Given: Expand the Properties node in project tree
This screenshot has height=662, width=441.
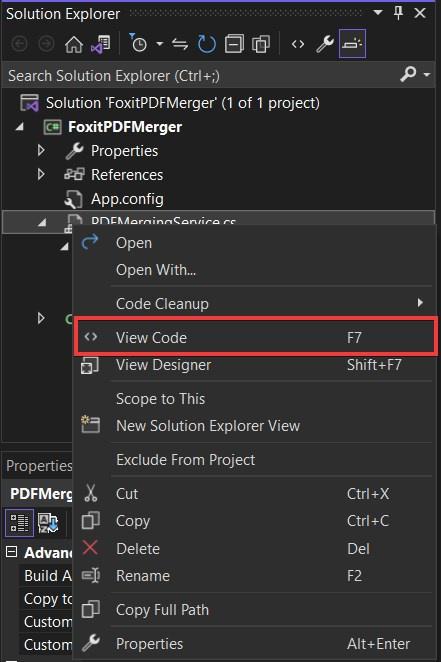Looking at the screenshot, I should pyautogui.click(x=41, y=150).
